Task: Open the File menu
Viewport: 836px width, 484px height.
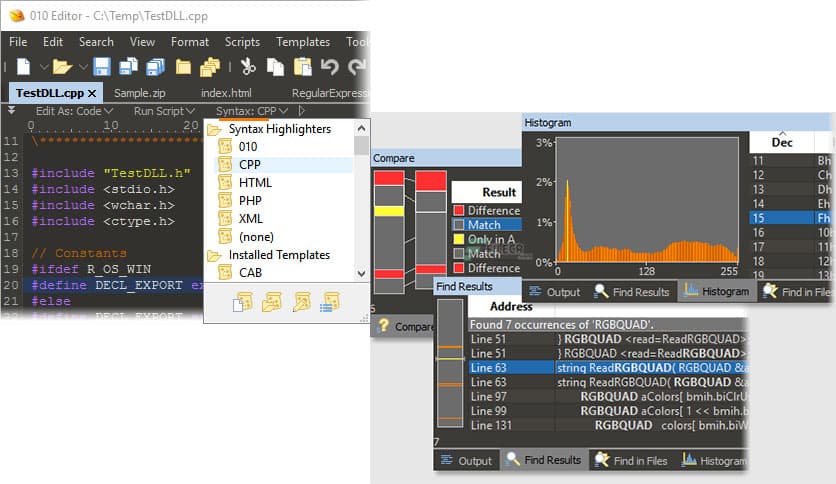Action: pos(18,42)
